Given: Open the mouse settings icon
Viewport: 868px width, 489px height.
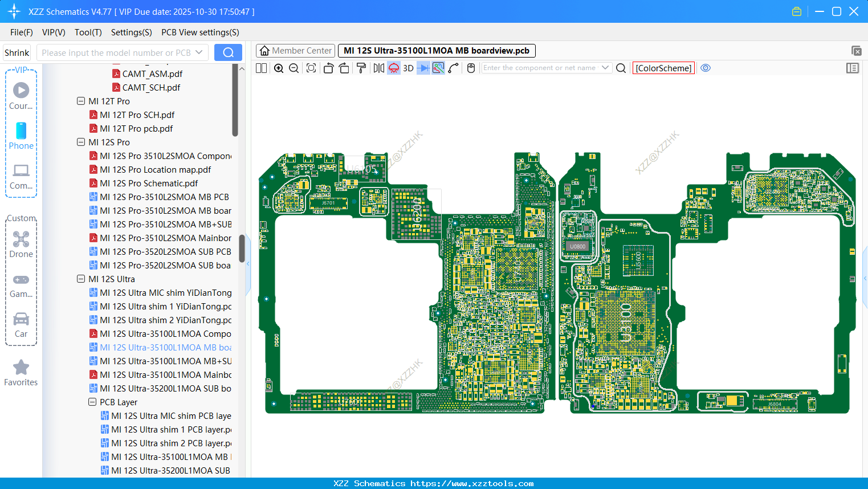Looking at the screenshot, I should coord(471,68).
